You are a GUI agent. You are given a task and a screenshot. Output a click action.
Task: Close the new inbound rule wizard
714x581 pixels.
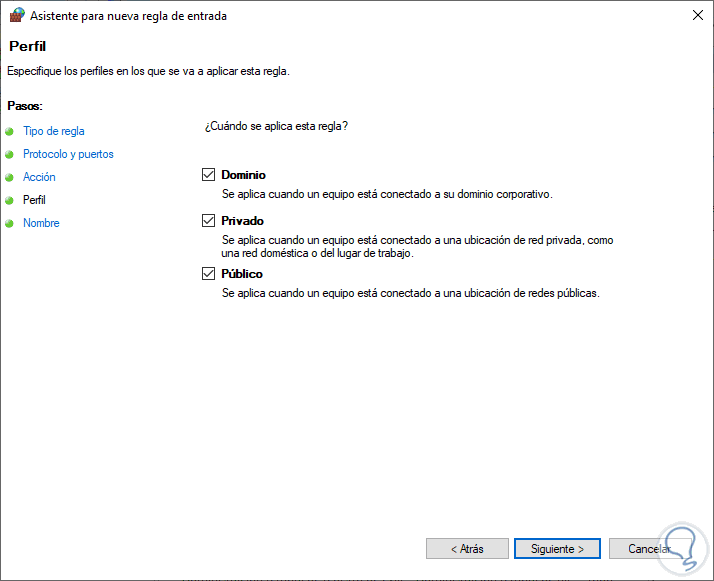coord(695,16)
